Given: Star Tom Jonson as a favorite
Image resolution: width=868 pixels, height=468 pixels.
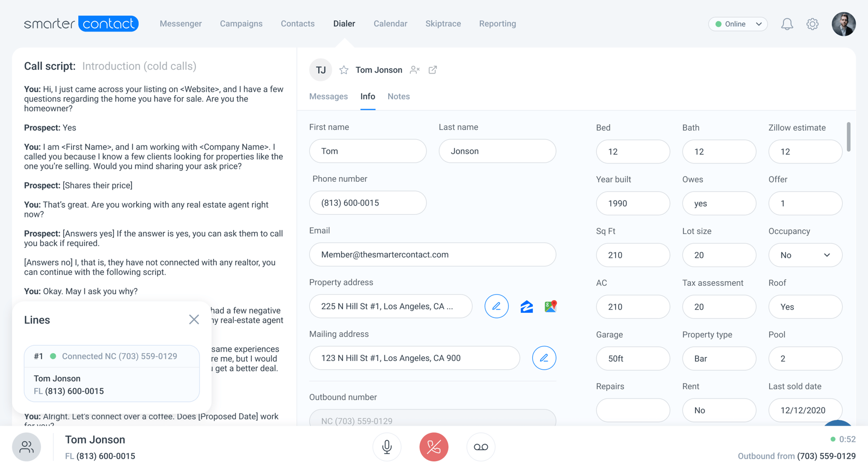Looking at the screenshot, I should (x=344, y=69).
